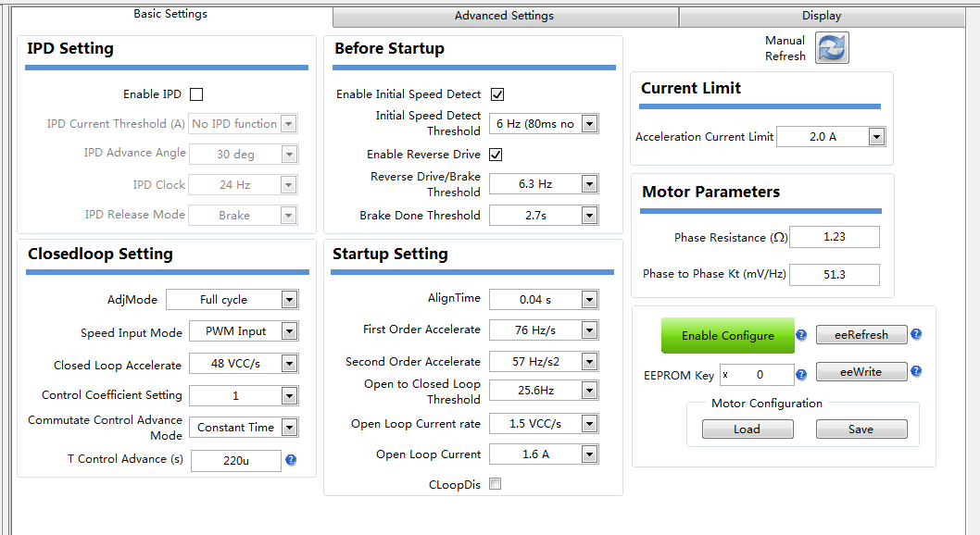This screenshot has width=980, height=535.
Task: Click help icon beside Enable Configure
Action: [x=801, y=335]
